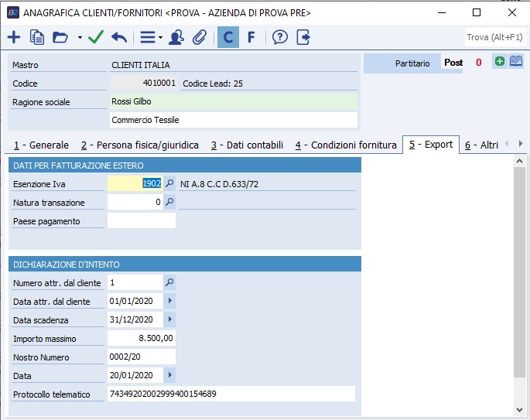Image resolution: width=530 pixels, height=420 pixels.
Task: Open the help question mark icon
Action: click(280, 37)
